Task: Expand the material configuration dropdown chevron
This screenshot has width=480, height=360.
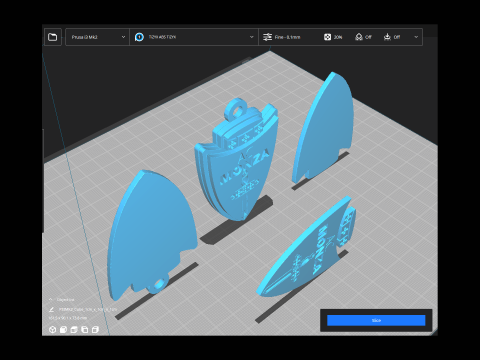Action: [x=252, y=37]
